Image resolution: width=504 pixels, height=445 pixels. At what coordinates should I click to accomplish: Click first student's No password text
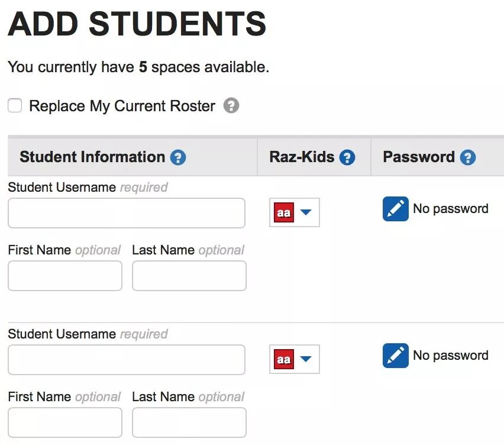[x=451, y=209]
